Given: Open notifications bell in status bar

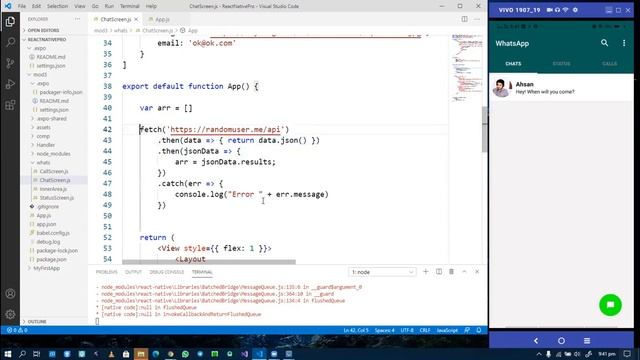Looking at the screenshot, I should tap(479, 330).
